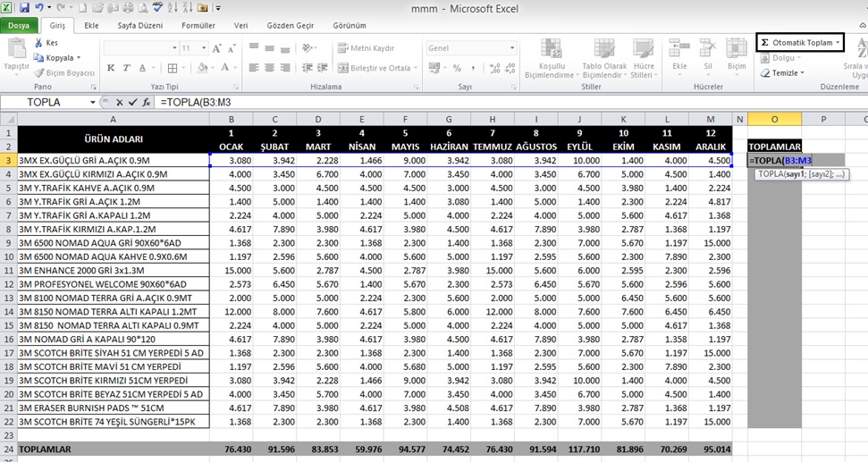Open the Gözden Geçir tab
This screenshot has width=868, height=462.
290,25
